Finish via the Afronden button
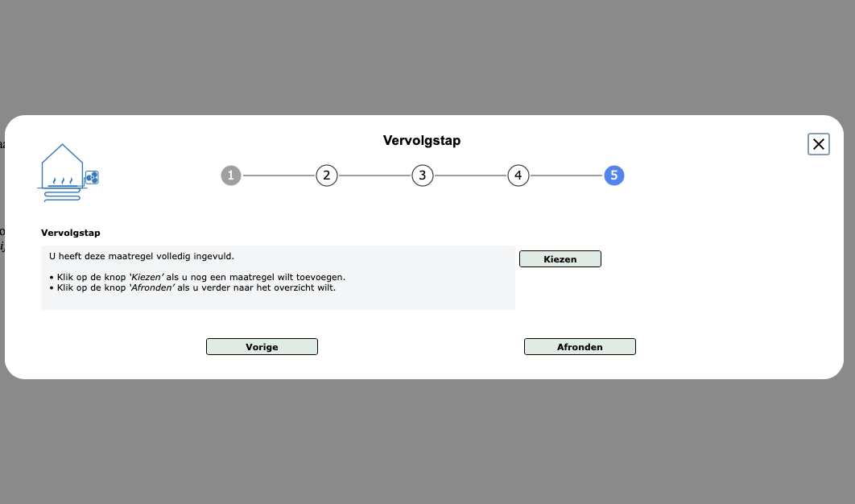The height and width of the screenshot is (504, 855). 580,347
